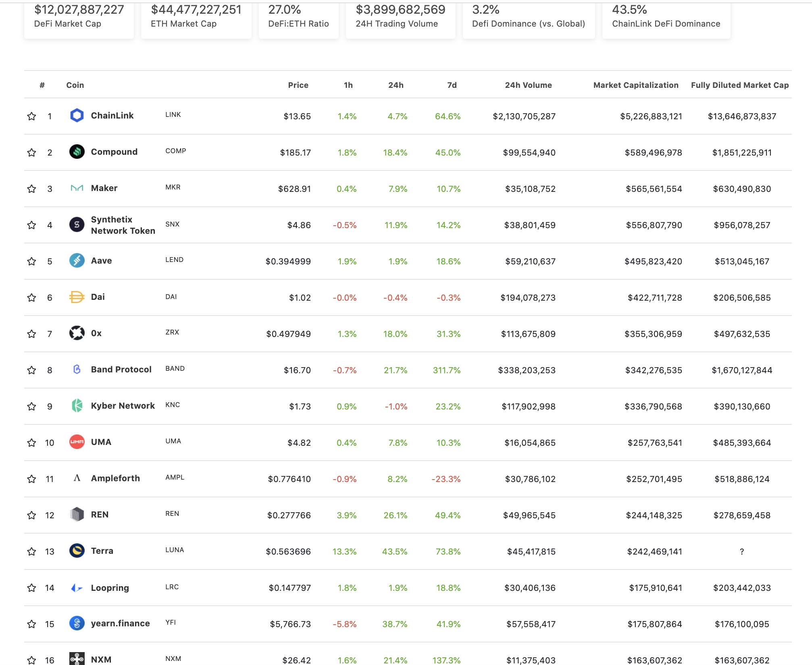This screenshot has height=665, width=812.
Task: Click the Loopring logo icon
Action: (x=77, y=588)
